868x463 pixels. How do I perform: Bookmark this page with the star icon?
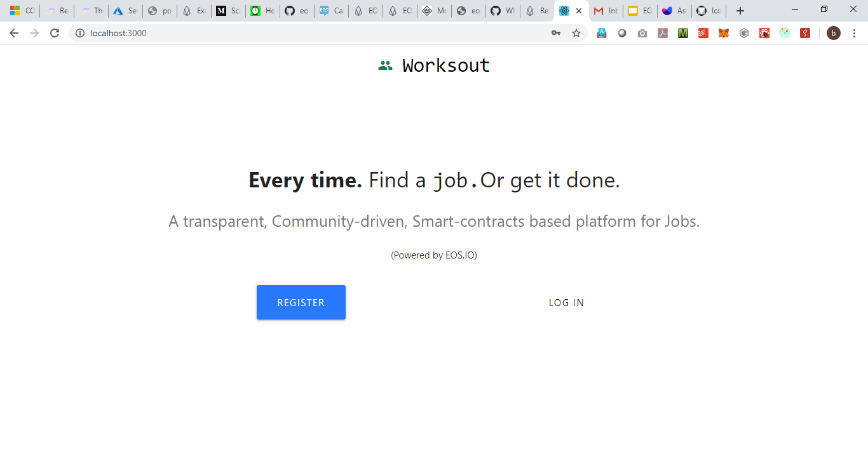[576, 33]
